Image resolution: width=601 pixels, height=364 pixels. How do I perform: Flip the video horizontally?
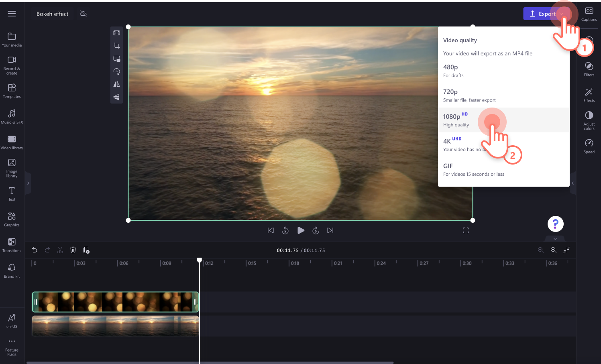click(117, 84)
